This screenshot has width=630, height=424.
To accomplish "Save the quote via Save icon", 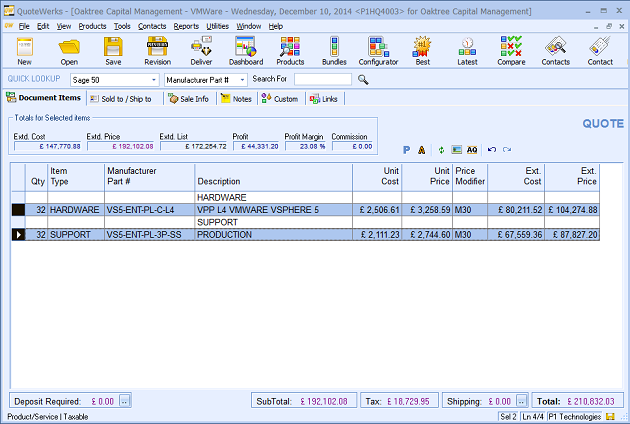I will 113,51.
